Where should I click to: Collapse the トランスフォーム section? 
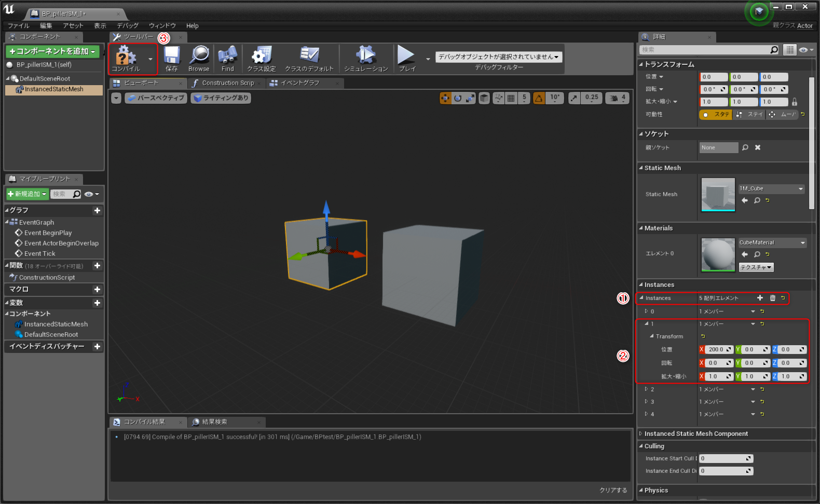[641, 64]
